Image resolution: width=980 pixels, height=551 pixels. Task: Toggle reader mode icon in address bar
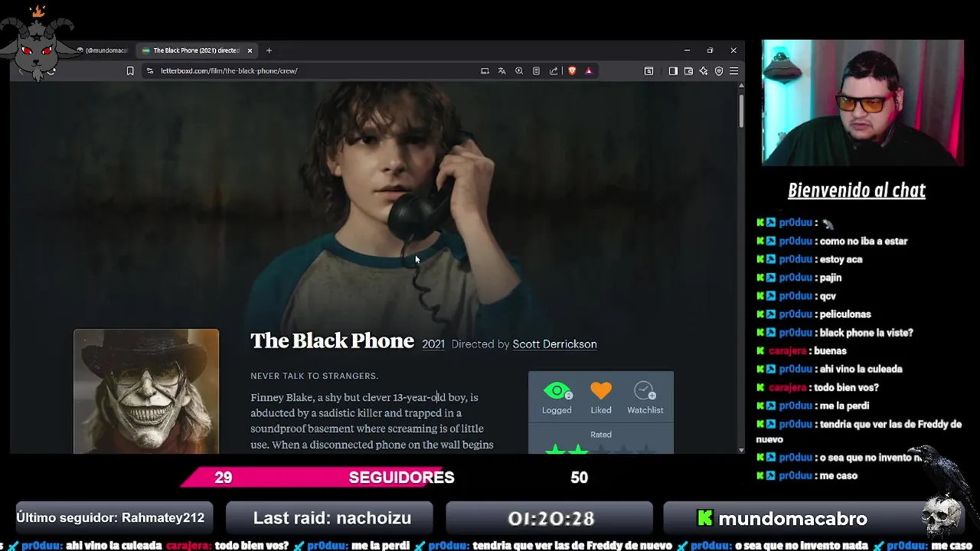click(x=536, y=71)
